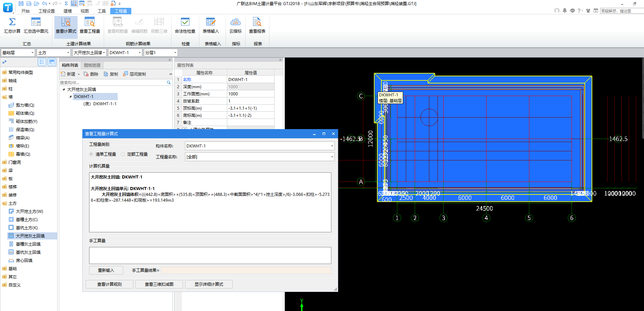Open the 工具 ribbon tab
644x311 pixels.
click(102, 11)
